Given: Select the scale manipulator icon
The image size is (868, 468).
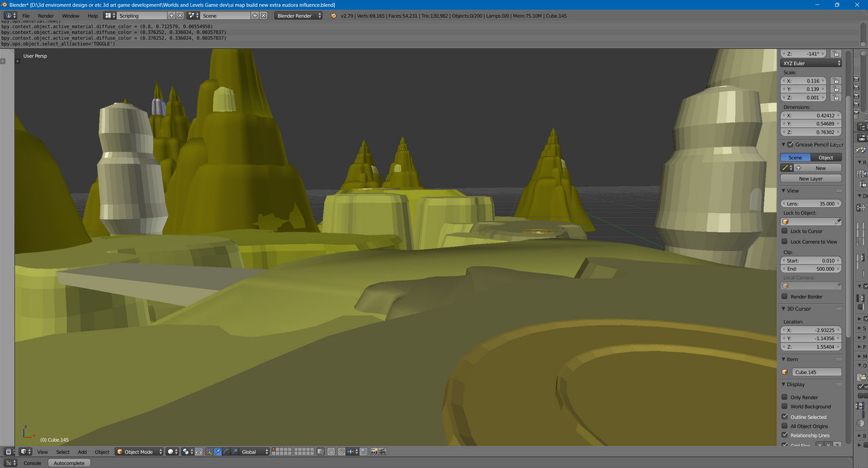Looking at the screenshot, I should (x=235, y=451).
